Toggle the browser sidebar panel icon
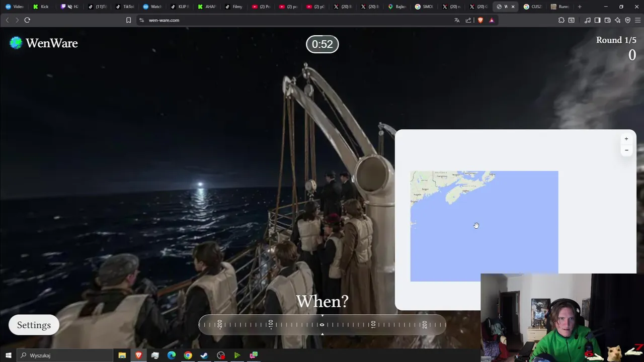 597,20
